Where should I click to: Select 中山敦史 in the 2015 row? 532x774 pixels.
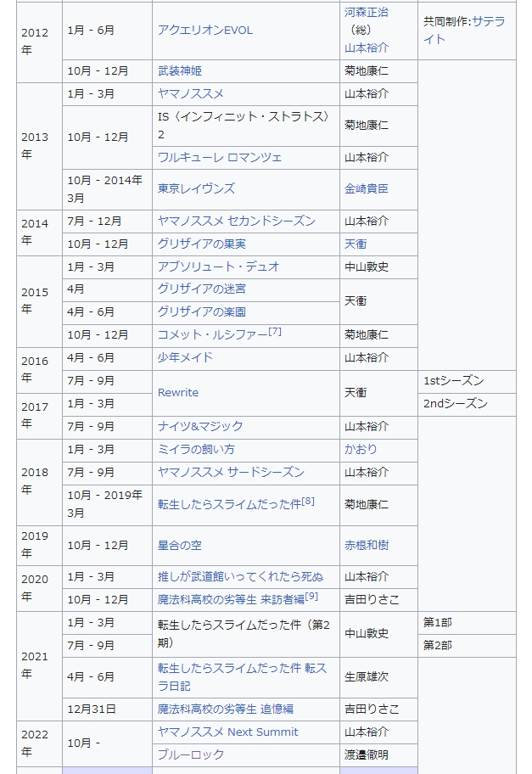(x=367, y=267)
